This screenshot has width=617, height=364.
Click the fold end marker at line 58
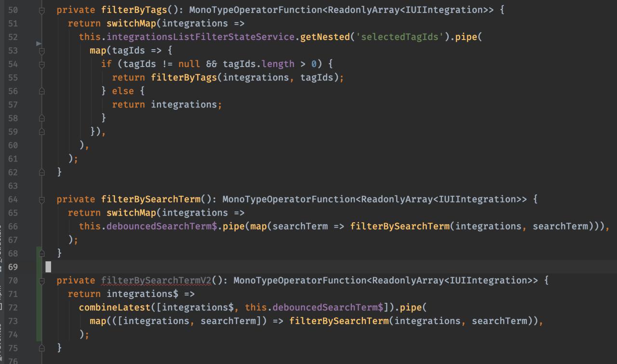click(42, 118)
